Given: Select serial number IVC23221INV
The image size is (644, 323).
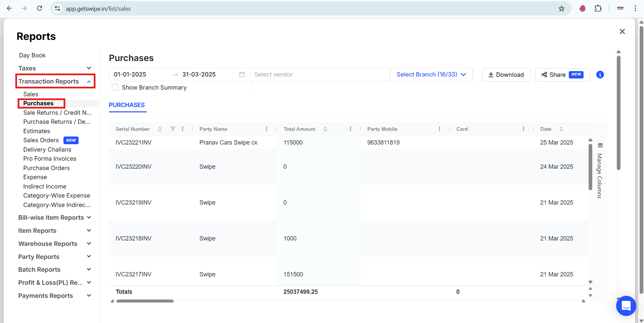Looking at the screenshot, I should [x=133, y=143].
